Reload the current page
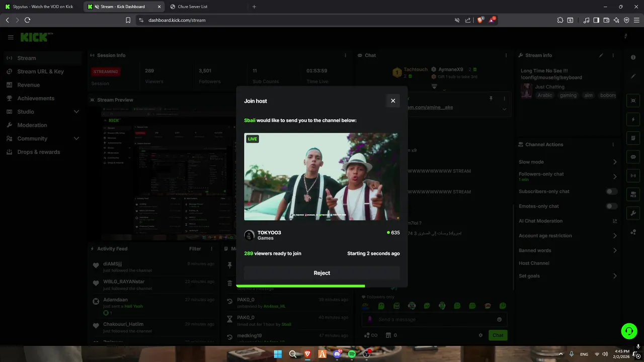 coord(27,20)
